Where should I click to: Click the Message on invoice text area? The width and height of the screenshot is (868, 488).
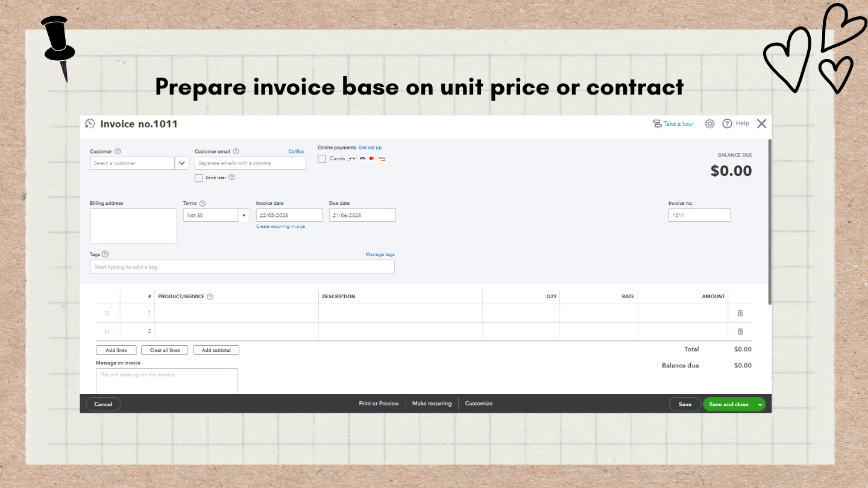[167, 381]
